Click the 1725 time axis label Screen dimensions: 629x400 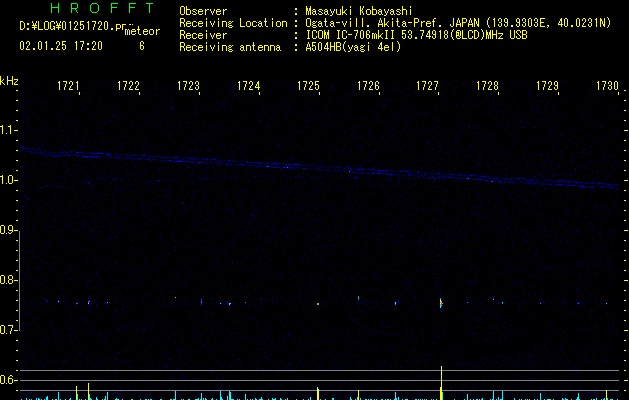308,86
